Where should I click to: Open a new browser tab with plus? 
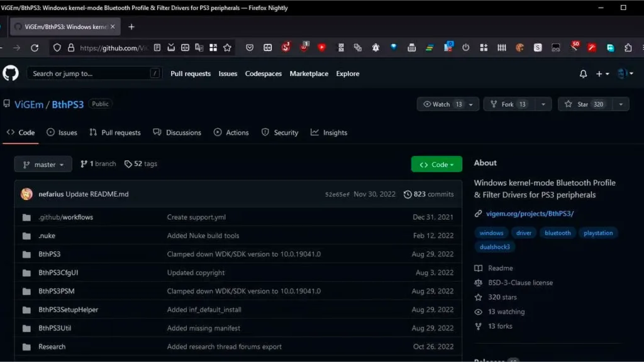click(x=131, y=27)
